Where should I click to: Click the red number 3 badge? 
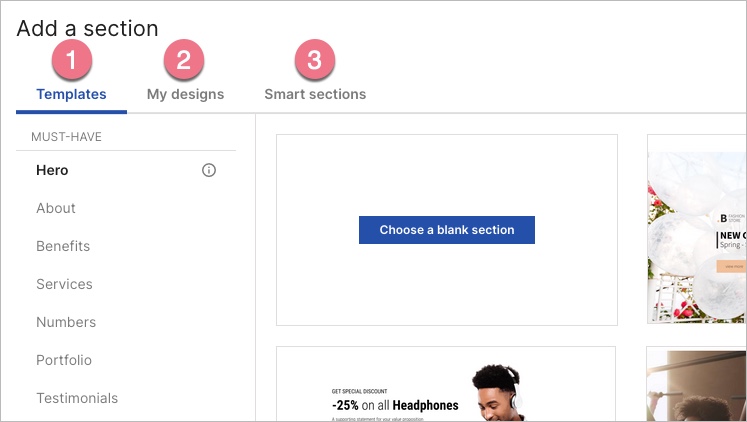(x=314, y=60)
